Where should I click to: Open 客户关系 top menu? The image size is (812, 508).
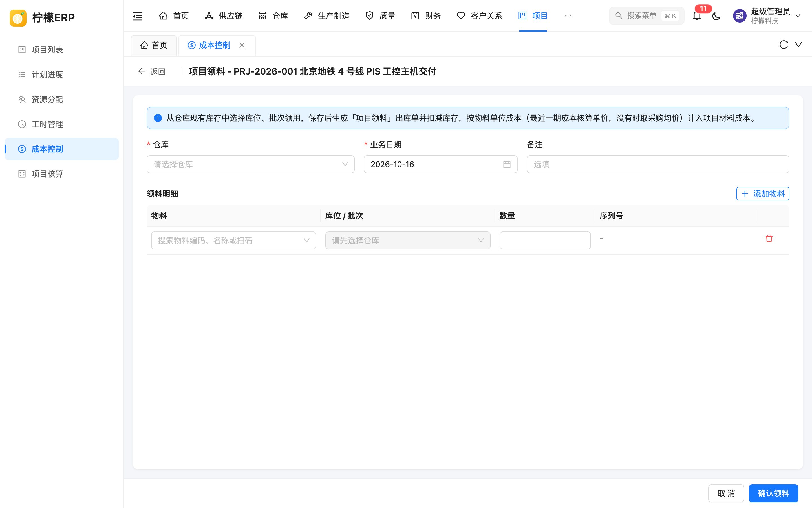pyautogui.click(x=480, y=16)
